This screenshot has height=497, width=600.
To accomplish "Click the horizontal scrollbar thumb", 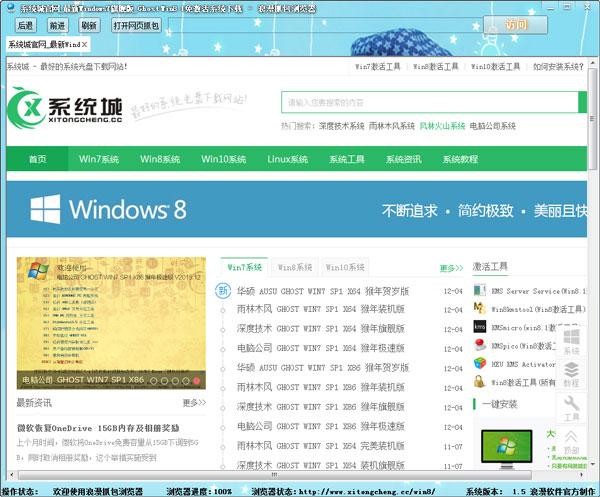I will click(x=274, y=475).
